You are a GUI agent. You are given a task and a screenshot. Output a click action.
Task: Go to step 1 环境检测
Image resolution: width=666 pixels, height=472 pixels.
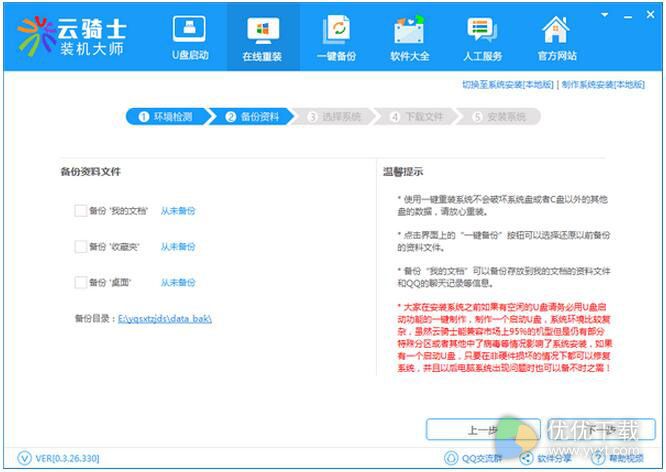click(167, 116)
